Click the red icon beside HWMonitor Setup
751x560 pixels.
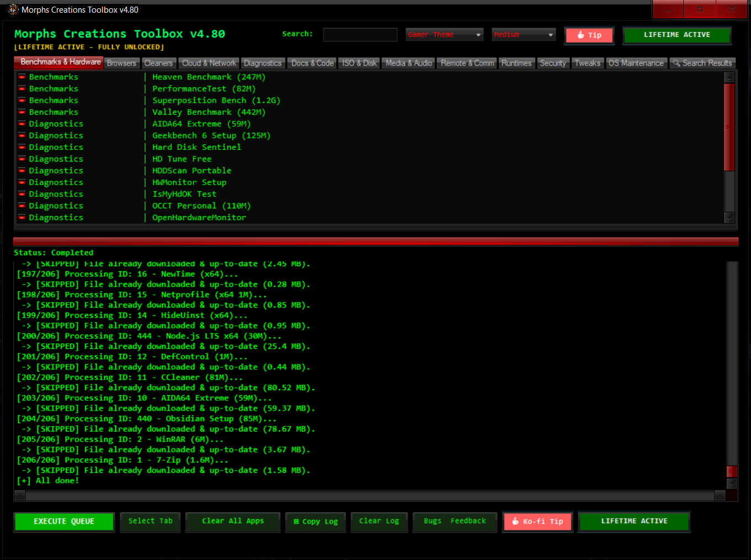point(22,182)
